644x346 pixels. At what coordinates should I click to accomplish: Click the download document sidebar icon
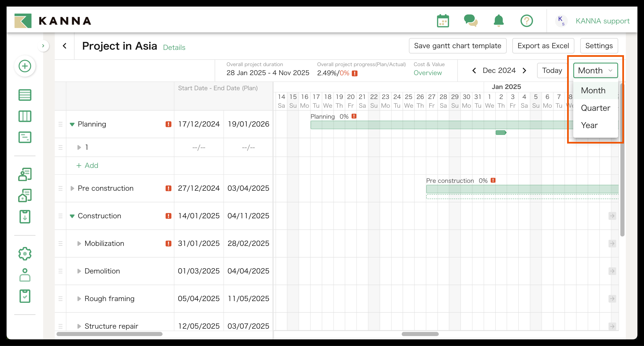(25, 217)
